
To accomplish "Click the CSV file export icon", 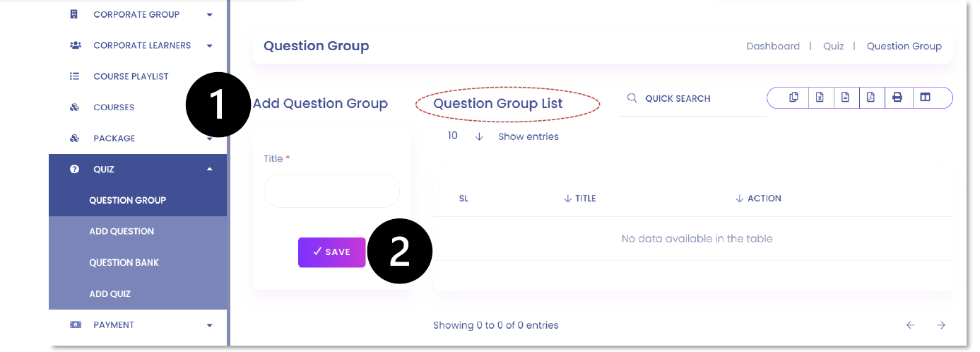I will point(845,98).
